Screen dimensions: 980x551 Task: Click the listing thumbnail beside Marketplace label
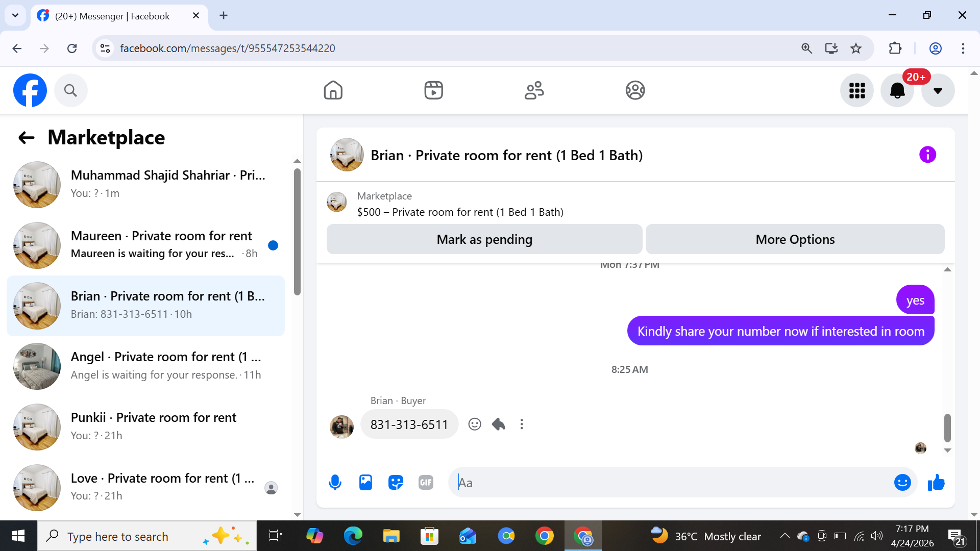[337, 202]
